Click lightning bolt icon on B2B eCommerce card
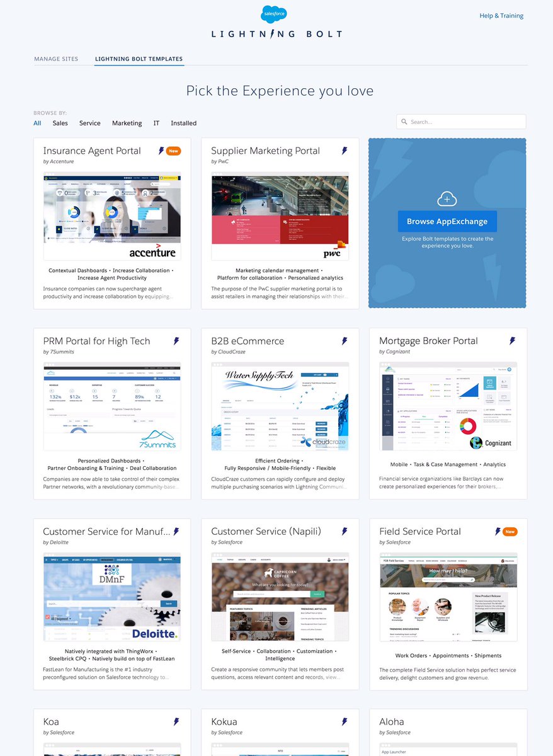Image resolution: width=553 pixels, height=756 pixels. pos(345,341)
